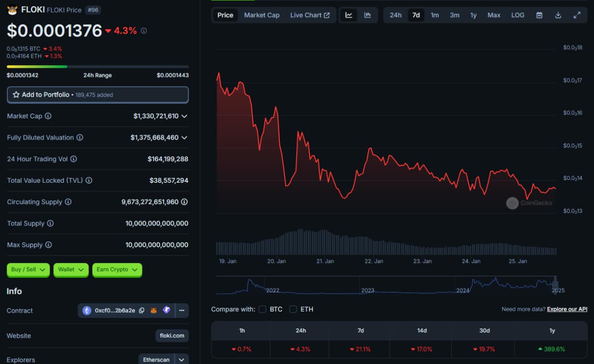Toggle the ETH compare checkbox
The image size is (594, 364).
(x=293, y=309)
